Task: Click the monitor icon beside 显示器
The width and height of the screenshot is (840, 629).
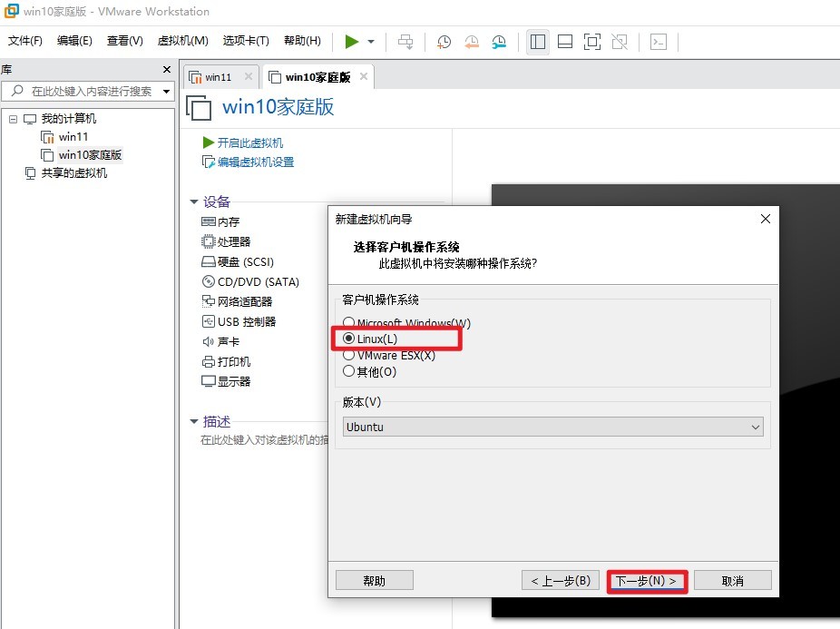Action: pyautogui.click(x=209, y=381)
